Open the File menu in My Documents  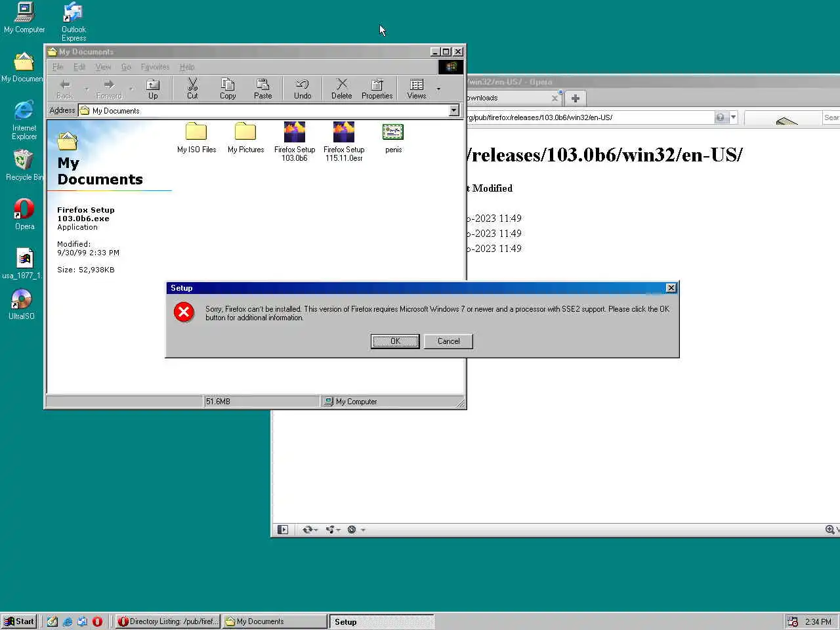pyautogui.click(x=58, y=67)
